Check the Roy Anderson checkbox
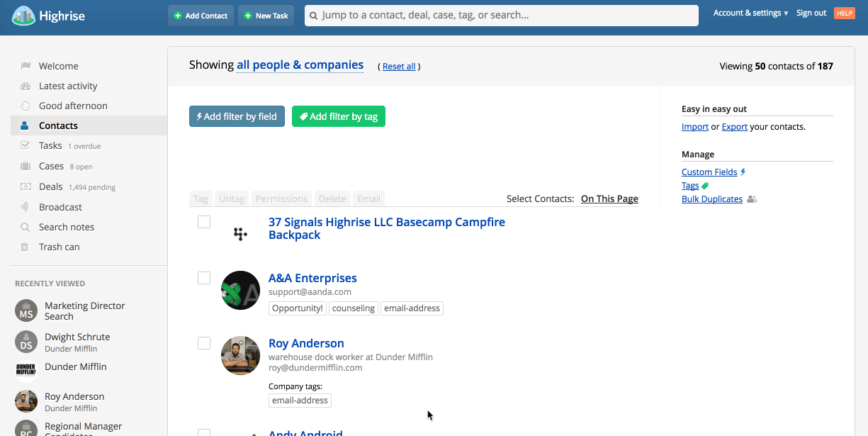 [204, 343]
